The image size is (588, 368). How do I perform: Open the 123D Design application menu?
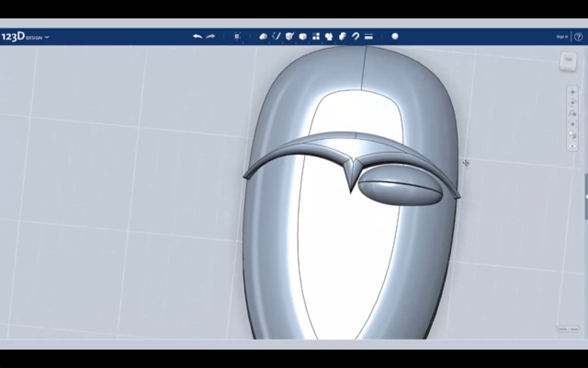(24, 37)
